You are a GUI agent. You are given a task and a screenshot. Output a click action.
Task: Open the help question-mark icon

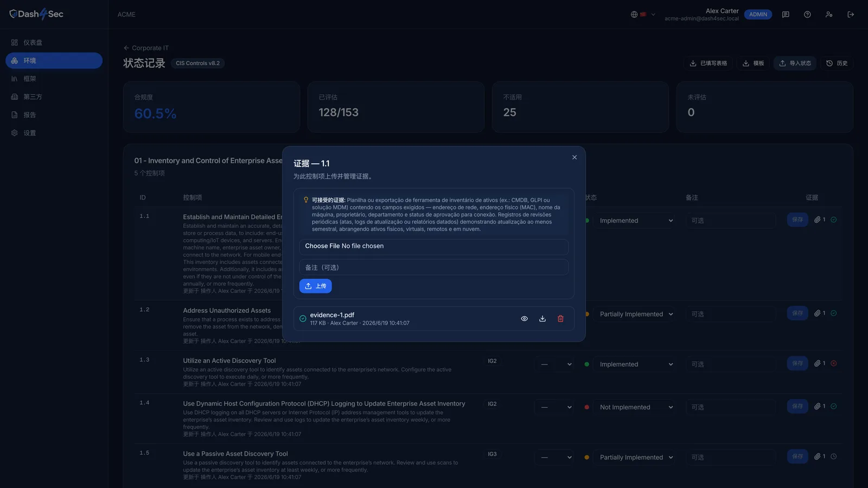tap(807, 15)
